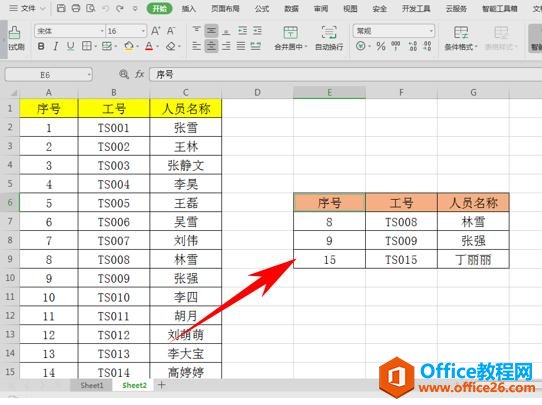Open the 开发工具 tab
The width and height of the screenshot is (542, 405).
point(416,9)
